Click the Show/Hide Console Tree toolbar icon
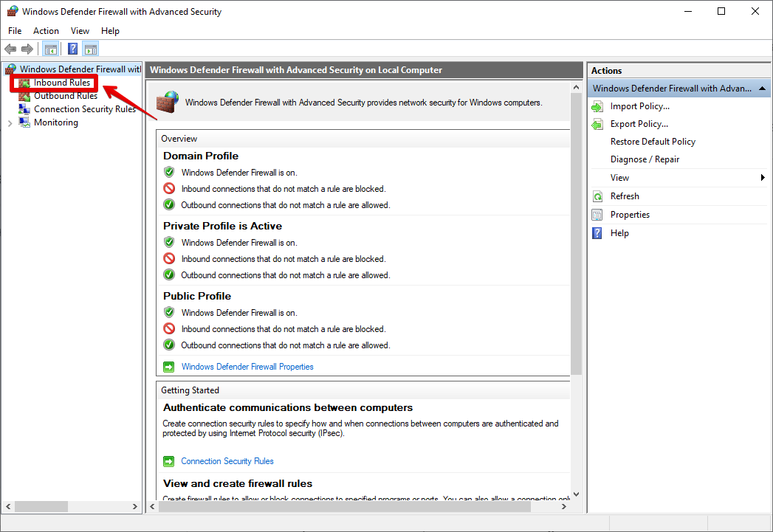This screenshot has width=773, height=532. [x=51, y=49]
